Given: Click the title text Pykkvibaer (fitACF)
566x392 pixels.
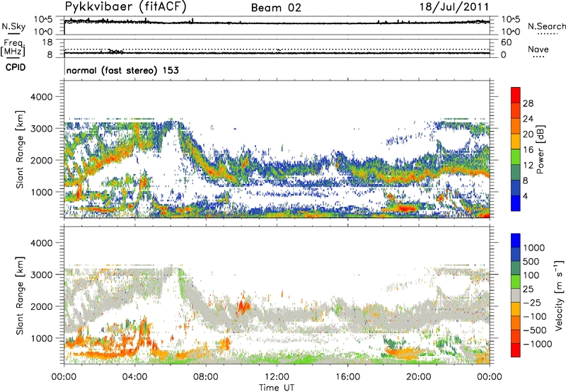Looking at the screenshot, I should 125,7.
